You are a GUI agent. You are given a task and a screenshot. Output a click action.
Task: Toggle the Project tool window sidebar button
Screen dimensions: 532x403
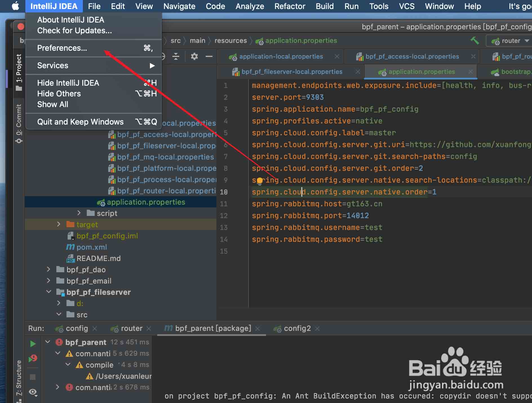coord(19,72)
